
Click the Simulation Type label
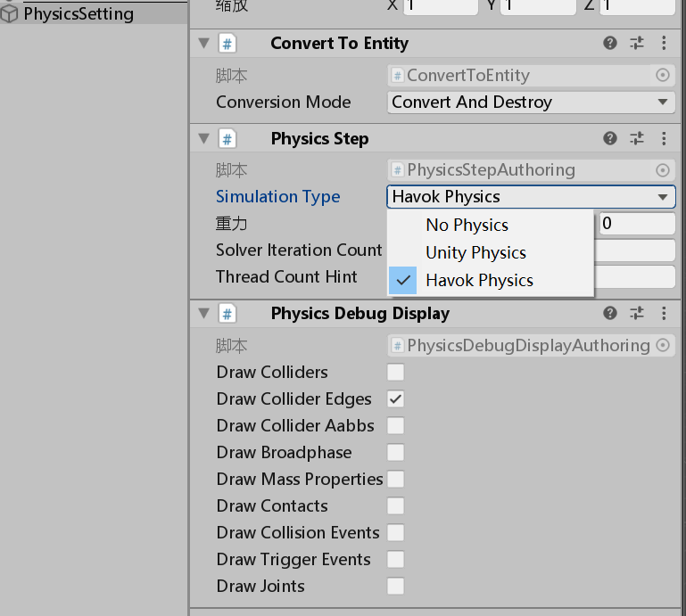(x=277, y=197)
